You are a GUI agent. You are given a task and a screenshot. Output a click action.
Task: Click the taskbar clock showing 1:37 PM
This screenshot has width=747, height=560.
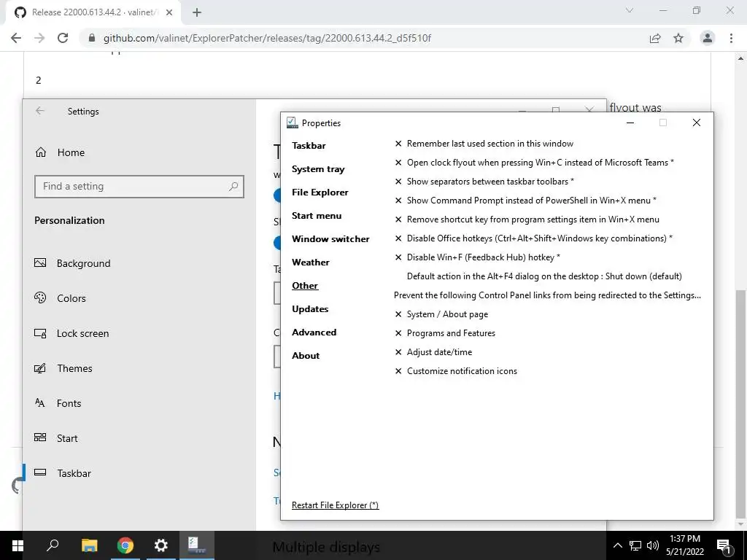684,545
